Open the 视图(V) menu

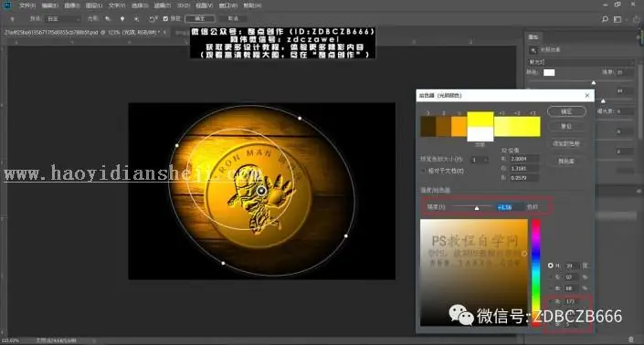204,5
